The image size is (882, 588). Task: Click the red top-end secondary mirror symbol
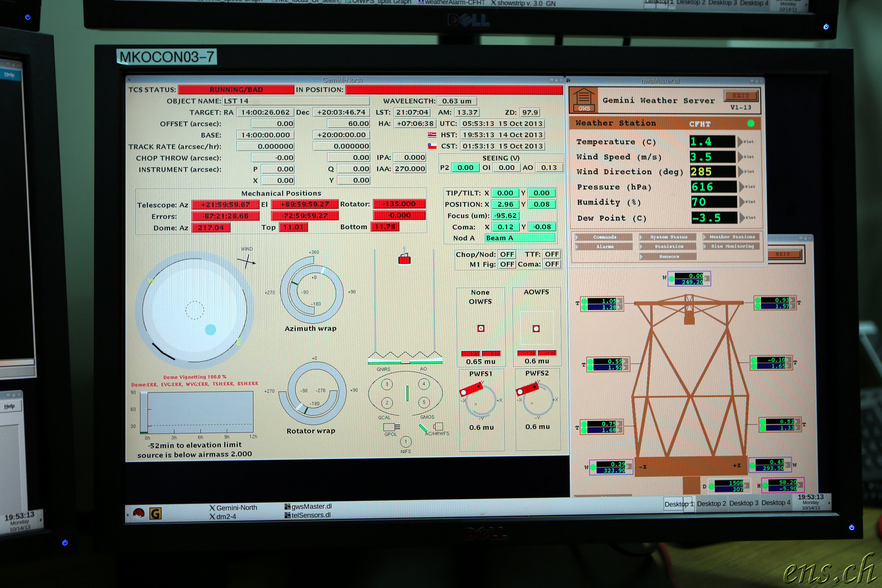pyautogui.click(x=404, y=259)
